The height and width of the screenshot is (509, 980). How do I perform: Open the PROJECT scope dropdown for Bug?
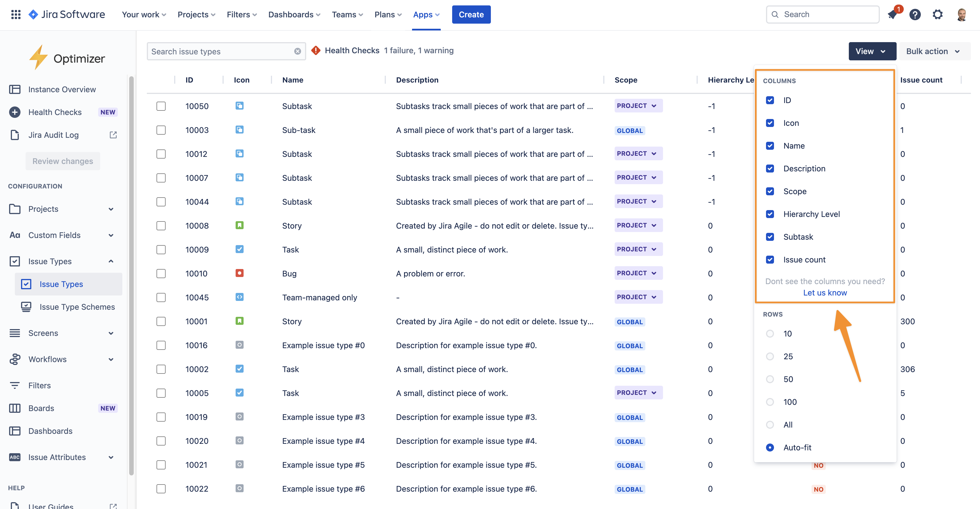pyautogui.click(x=638, y=273)
